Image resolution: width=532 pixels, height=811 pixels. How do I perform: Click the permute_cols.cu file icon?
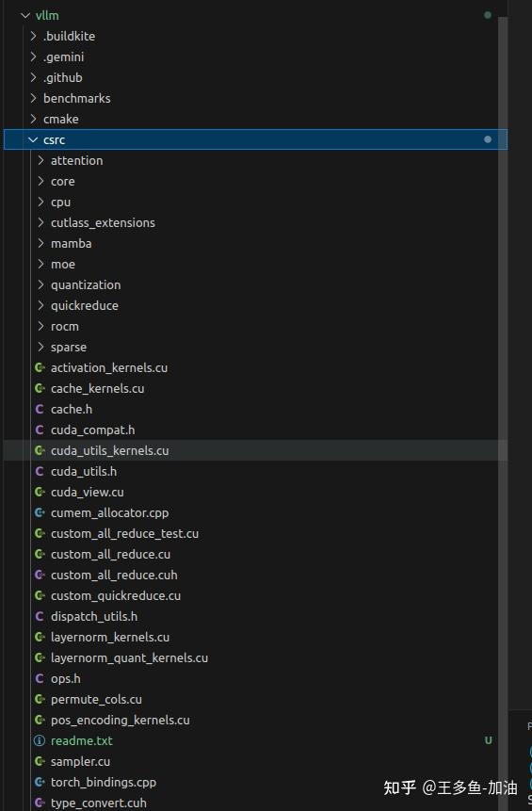[40, 699]
